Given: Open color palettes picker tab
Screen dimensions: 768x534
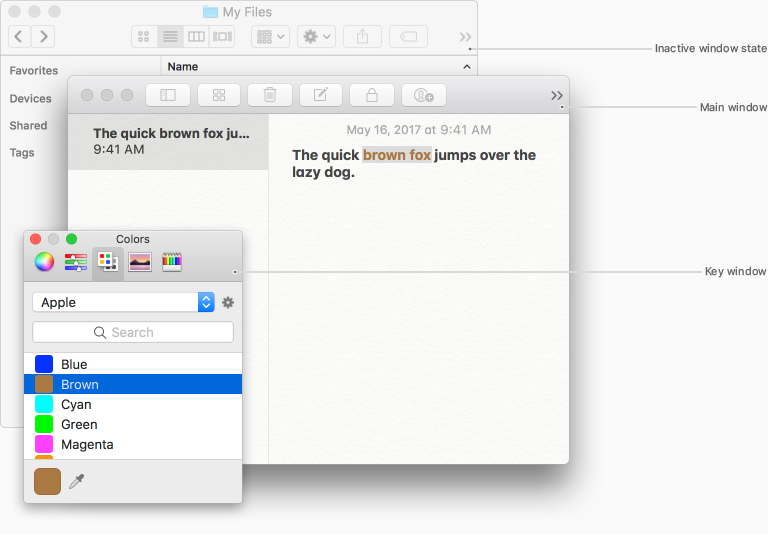Looking at the screenshot, I should tap(108, 262).
